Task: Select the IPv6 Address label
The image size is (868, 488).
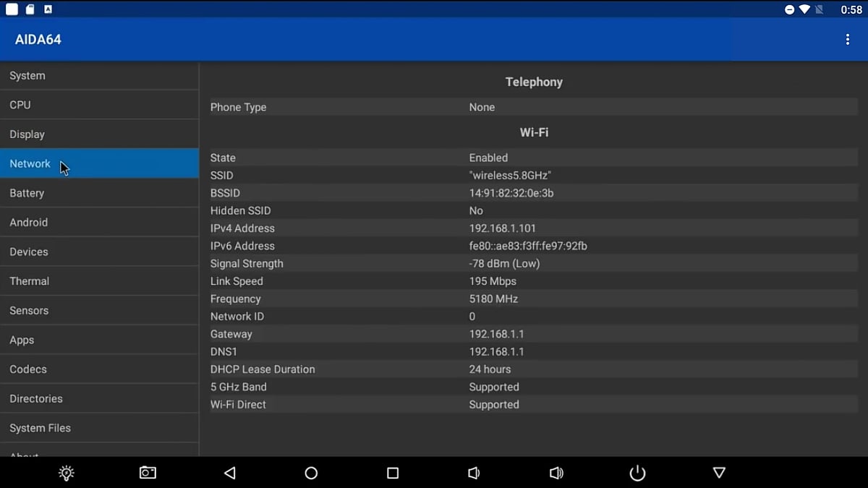Action: (242, 247)
